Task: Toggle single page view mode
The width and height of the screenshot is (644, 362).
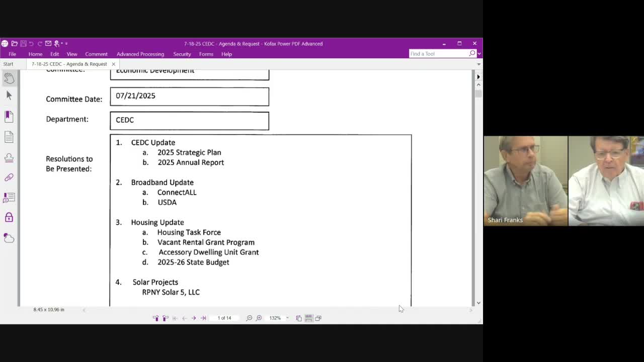Action: coord(299,318)
